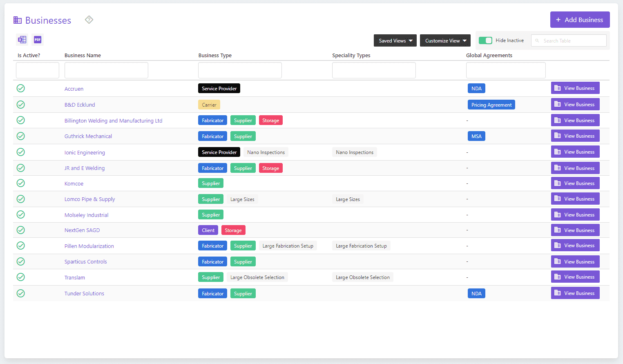Select the NDA agreement badge for Accruen
This screenshot has width=623, height=364.
click(x=476, y=88)
